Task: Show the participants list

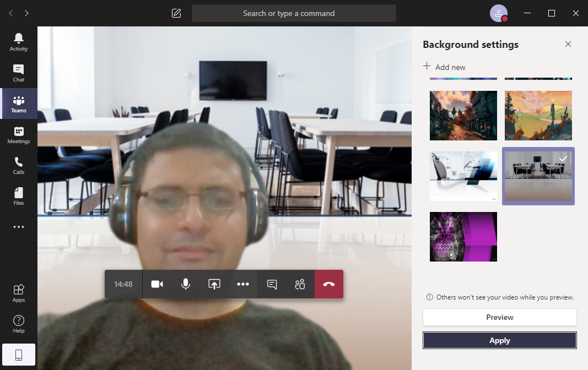Action: click(300, 284)
